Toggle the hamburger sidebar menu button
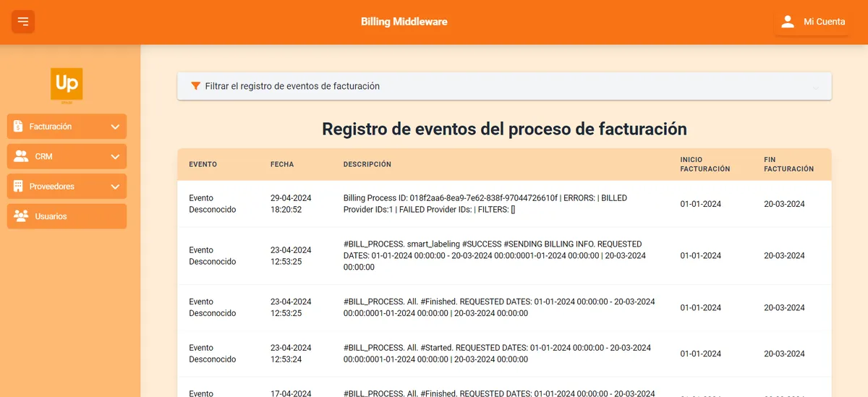The height and width of the screenshot is (397, 868). (23, 22)
